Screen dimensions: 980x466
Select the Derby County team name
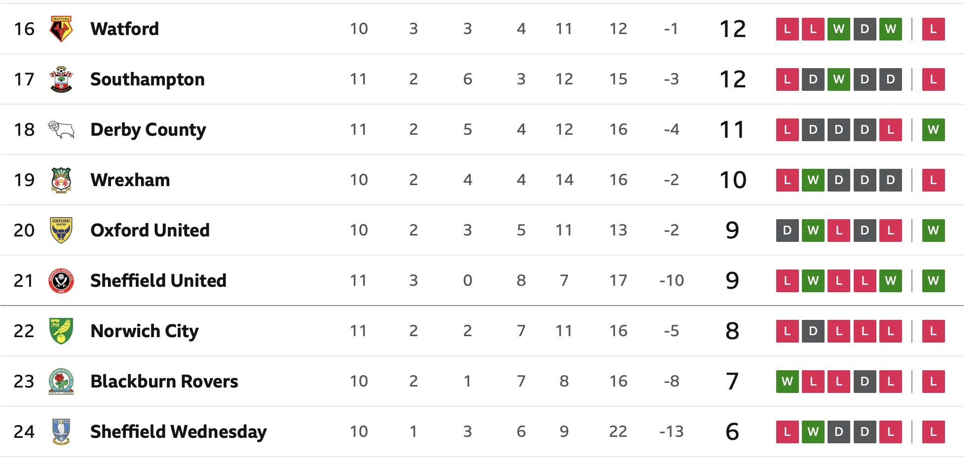(148, 130)
